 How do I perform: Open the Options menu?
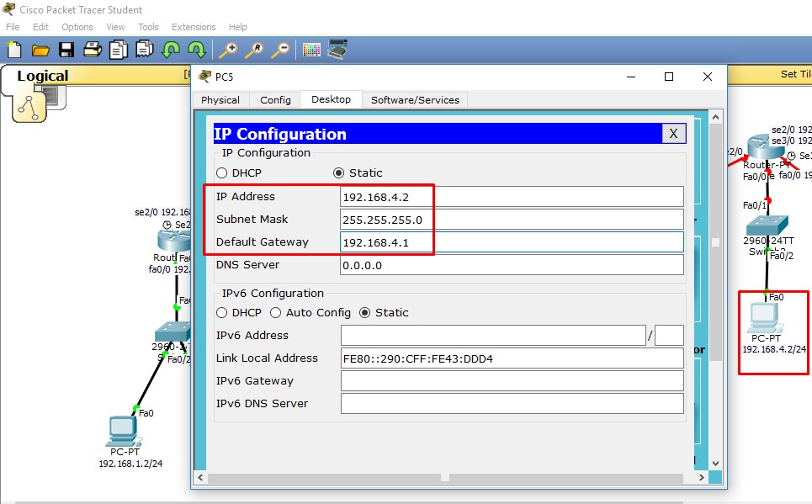[x=77, y=26]
